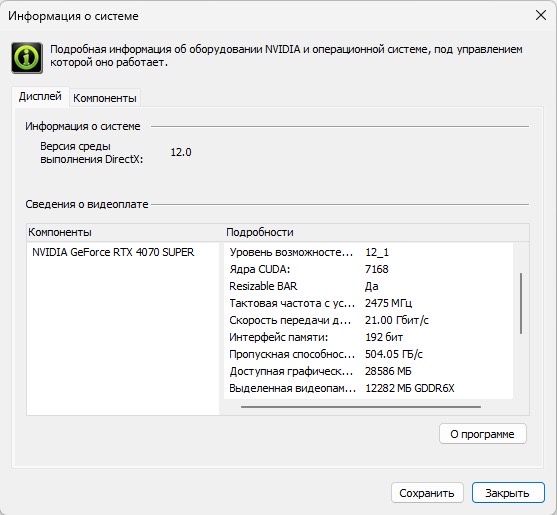Select the Пропускная способность row label

pos(292,354)
